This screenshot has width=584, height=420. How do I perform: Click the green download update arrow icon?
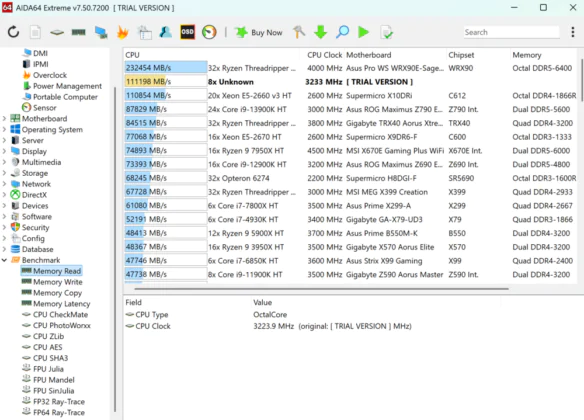pos(320,32)
